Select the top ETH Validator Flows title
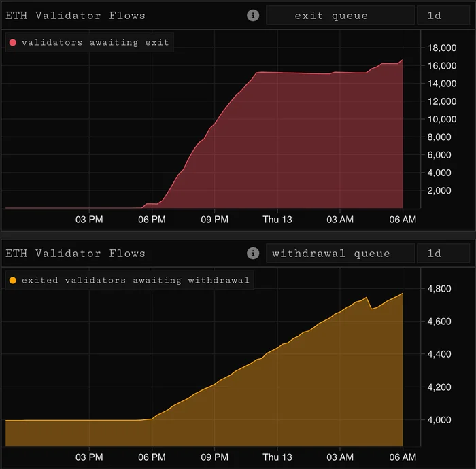476x469 pixels. tap(75, 16)
